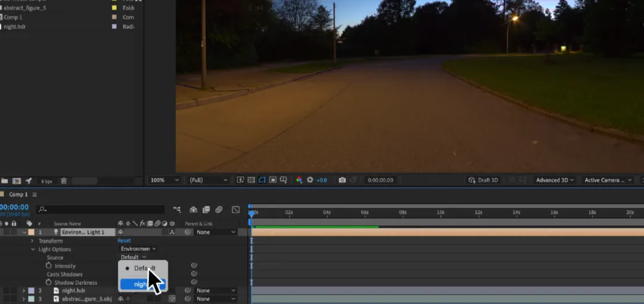The height and width of the screenshot is (304, 644).
Task: Click the timeline current time display
Action: point(14,207)
